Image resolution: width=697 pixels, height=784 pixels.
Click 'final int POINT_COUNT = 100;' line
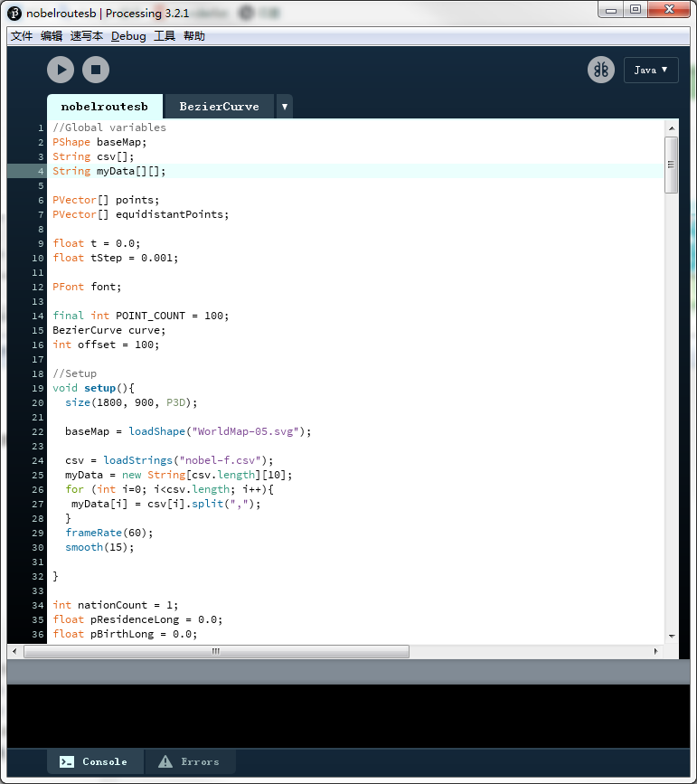[x=140, y=316]
